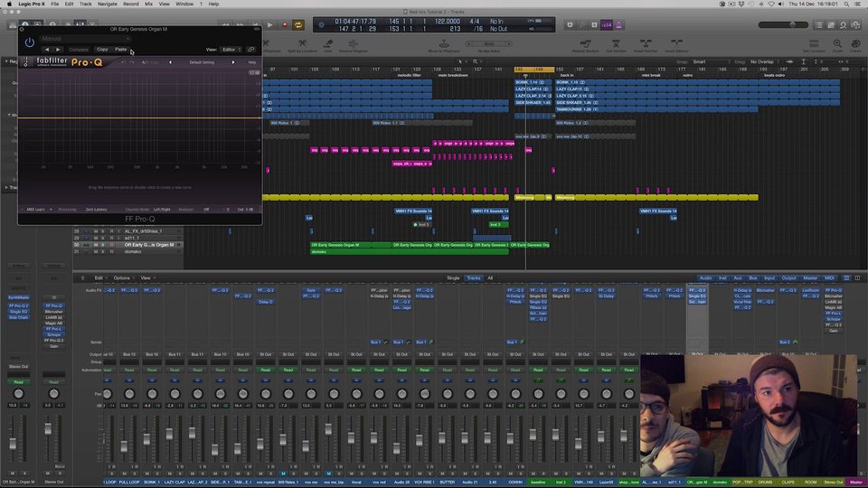Image resolution: width=868 pixels, height=488 pixels.
Task: Click the Pro-Q undo arrow
Action: coord(124,62)
